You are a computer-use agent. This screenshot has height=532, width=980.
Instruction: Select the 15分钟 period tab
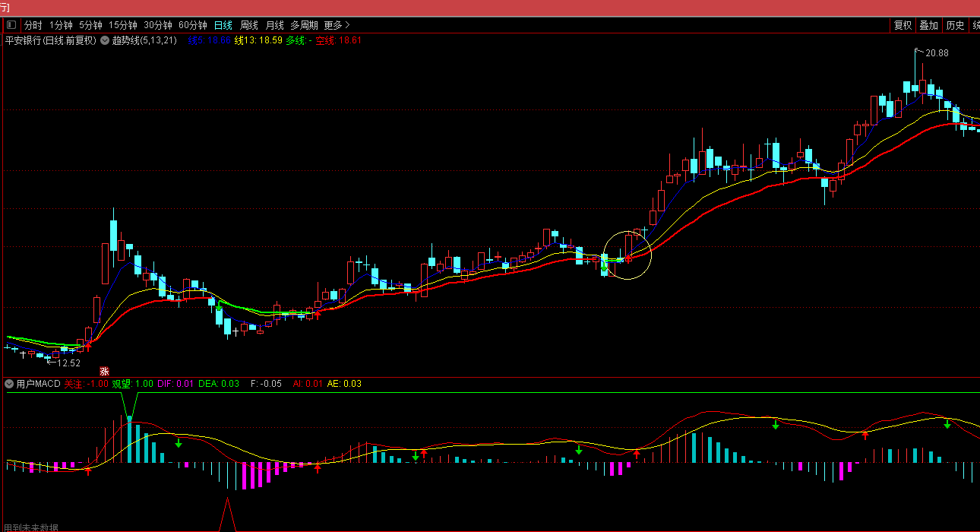tap(122, 25)
